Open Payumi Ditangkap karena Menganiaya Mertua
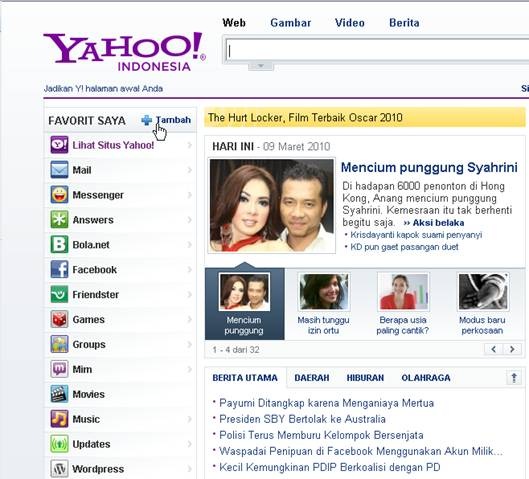Viewport: 529px width, 479px height. click(x=326, y=403)
